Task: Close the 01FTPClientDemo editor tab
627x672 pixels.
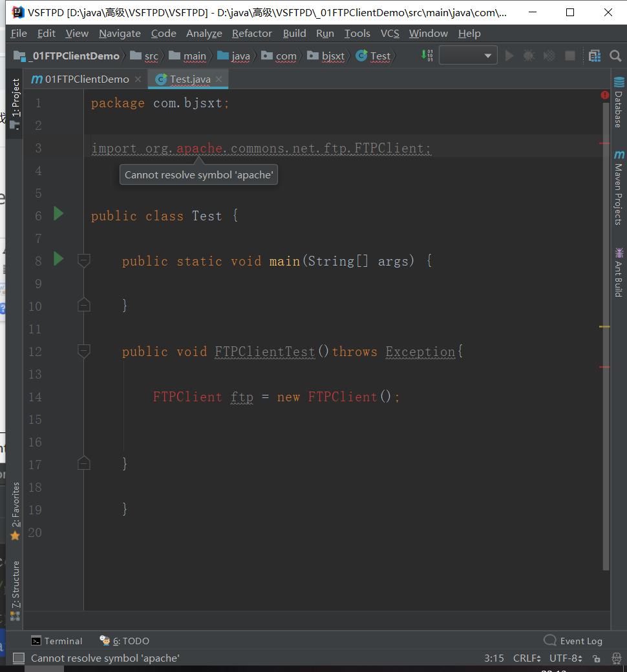Action: (x=138, y=79)
